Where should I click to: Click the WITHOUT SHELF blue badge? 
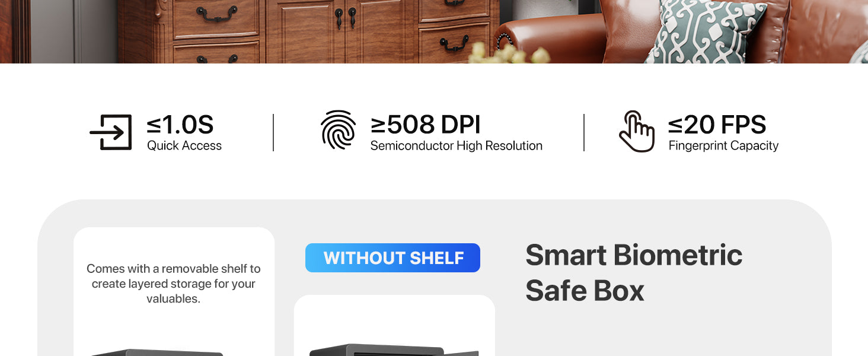[x=392, y=258]
